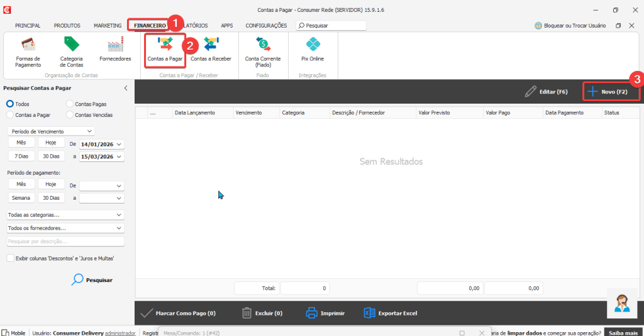Image resolution: width=644 pixels, height=336 pixels.
Task: Click the Pix Online integration icon
Action: click(313, 45)
